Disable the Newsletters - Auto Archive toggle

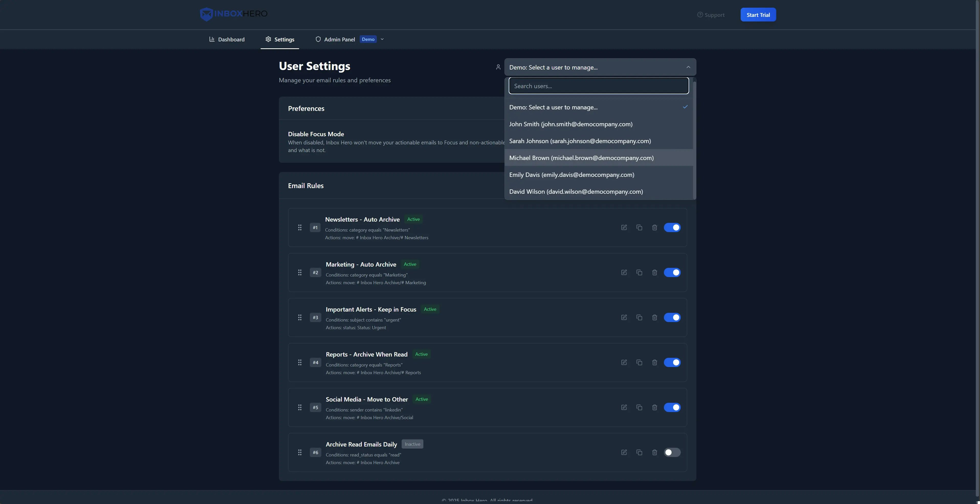[x=672, y=227]
